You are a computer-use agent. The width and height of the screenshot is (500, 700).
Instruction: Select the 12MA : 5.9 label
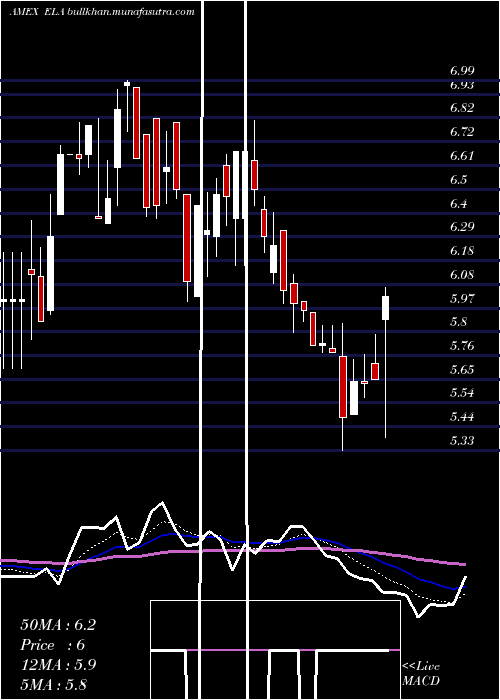click(x=58, y=664)
